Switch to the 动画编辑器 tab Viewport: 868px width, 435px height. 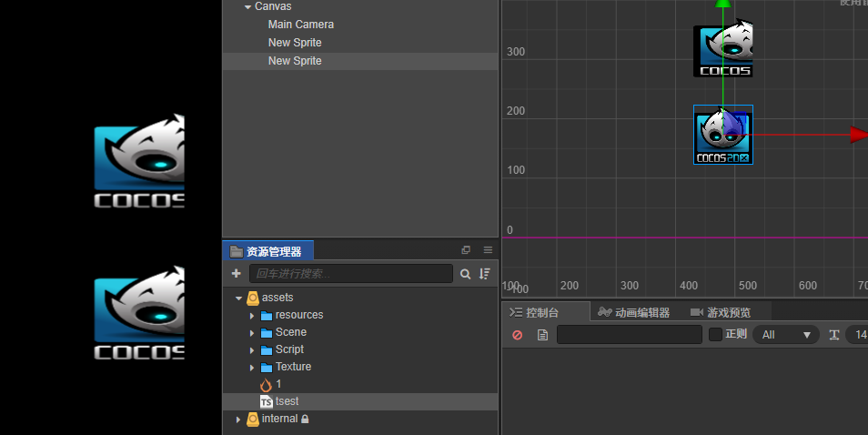(634, 313)
